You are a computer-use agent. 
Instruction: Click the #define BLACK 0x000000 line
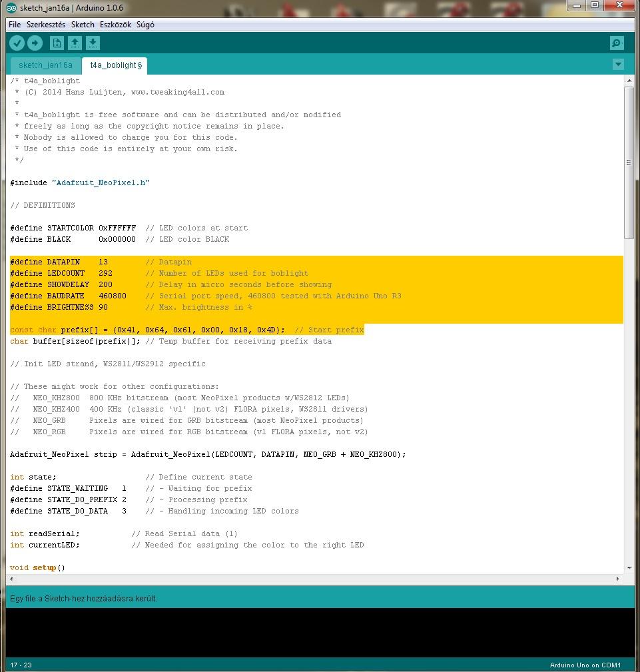120,239
